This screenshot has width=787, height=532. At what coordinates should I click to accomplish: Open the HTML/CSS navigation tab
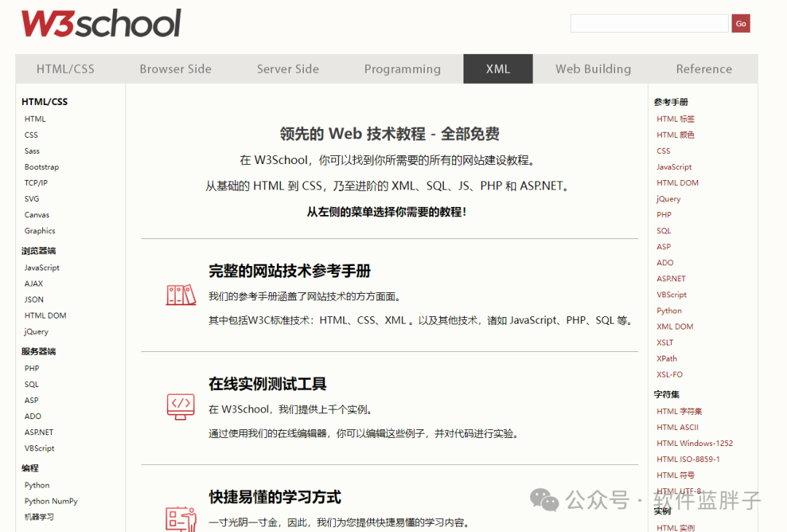click(66, 69)
